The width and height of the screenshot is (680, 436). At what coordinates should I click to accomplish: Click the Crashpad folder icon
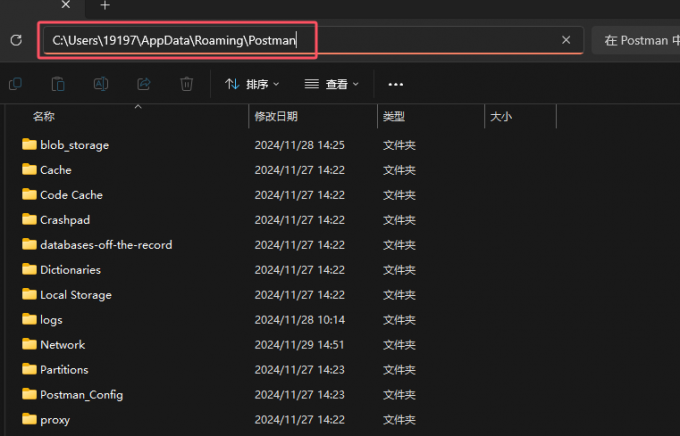click(29, 219)
